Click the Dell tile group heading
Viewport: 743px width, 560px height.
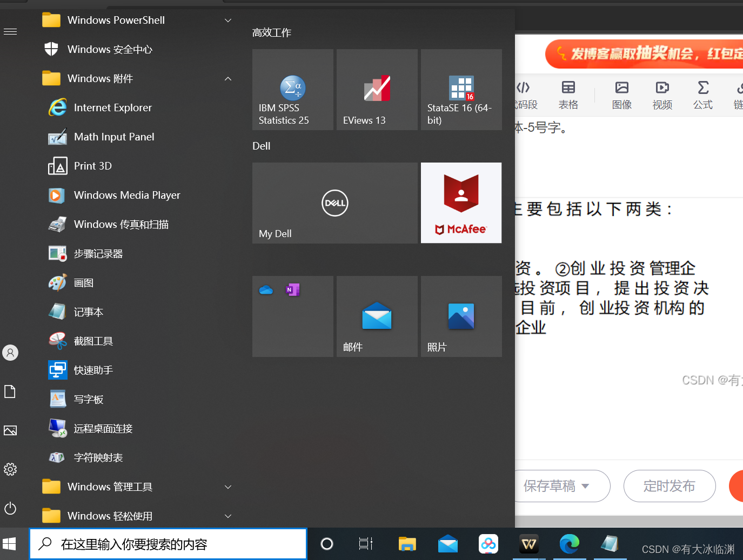coord(262,146)
